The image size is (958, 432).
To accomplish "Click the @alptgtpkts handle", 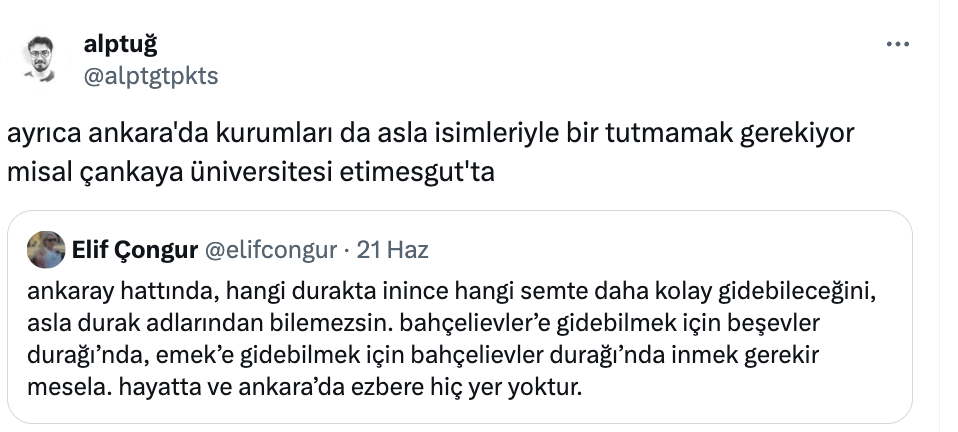I will tap(151, 76).
